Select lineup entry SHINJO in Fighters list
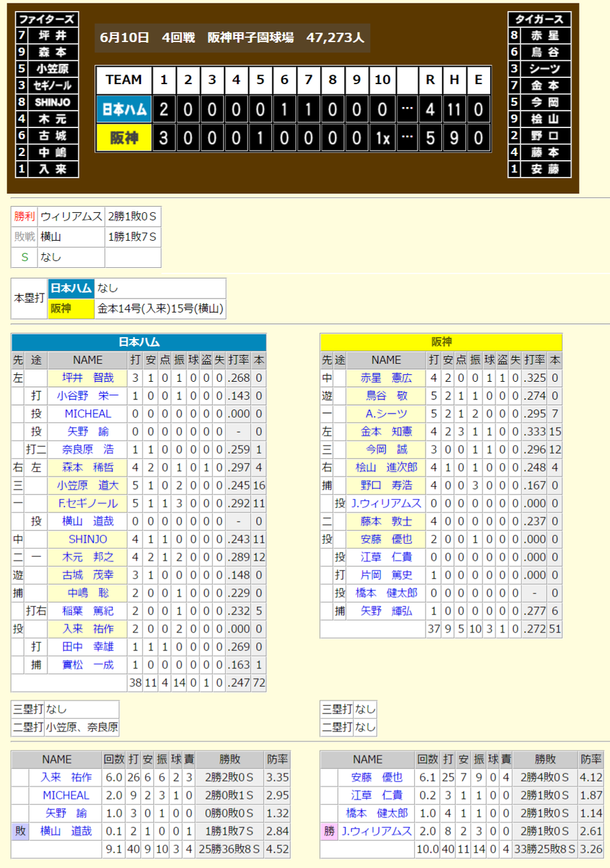The image size is (610, 868). tap(54, 102)
